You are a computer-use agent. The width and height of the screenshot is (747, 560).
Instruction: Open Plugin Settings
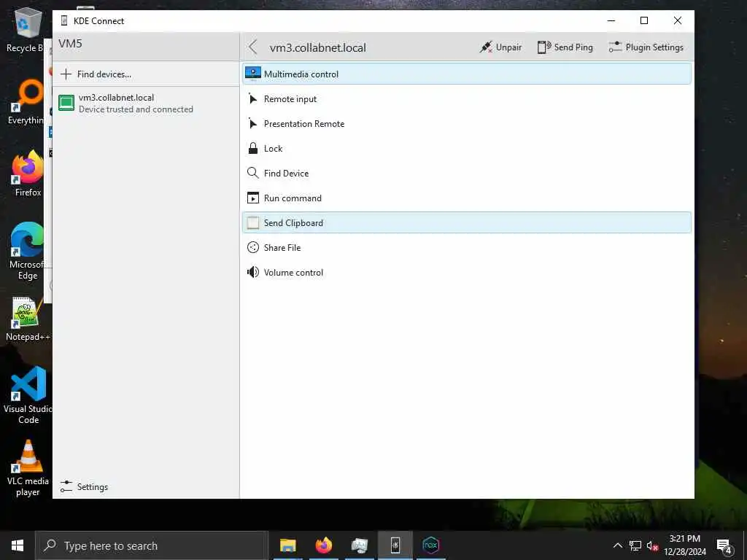[646, 47]
